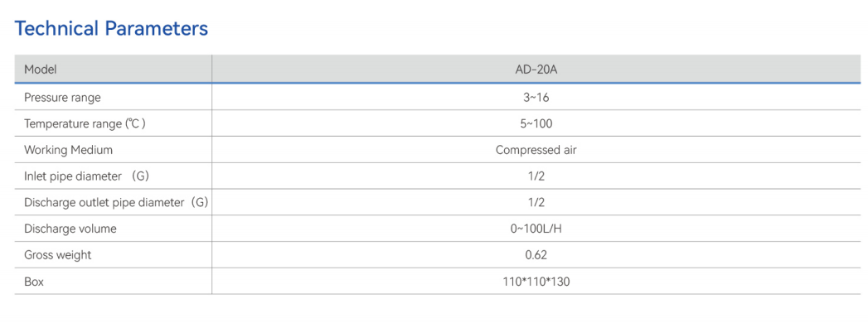Click the 5~100 temperature value
Screen dimensions: 868x323
point(536,124)
